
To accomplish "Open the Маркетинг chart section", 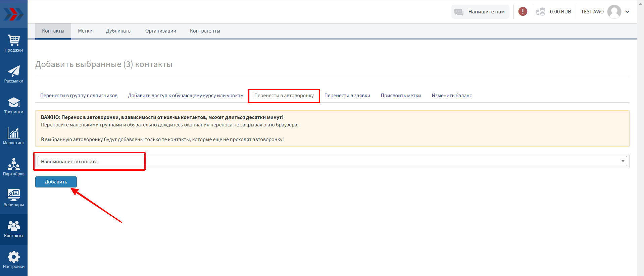I will [x=14, y=136].
